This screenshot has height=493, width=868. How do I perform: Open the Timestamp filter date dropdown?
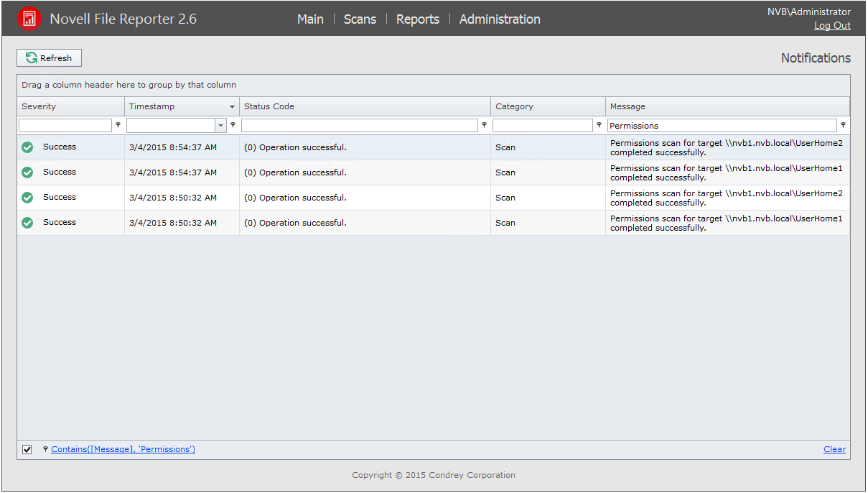pyautogui.click(x=221, y=126)
